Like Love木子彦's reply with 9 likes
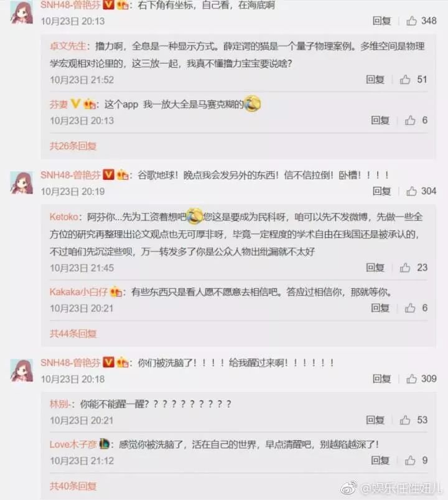The image size is (448, 500). point(410,460)
